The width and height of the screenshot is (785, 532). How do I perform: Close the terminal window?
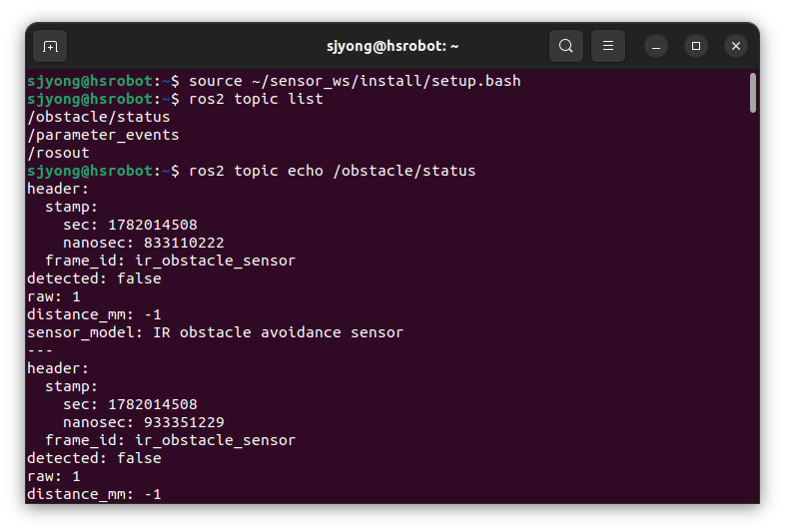736,46
